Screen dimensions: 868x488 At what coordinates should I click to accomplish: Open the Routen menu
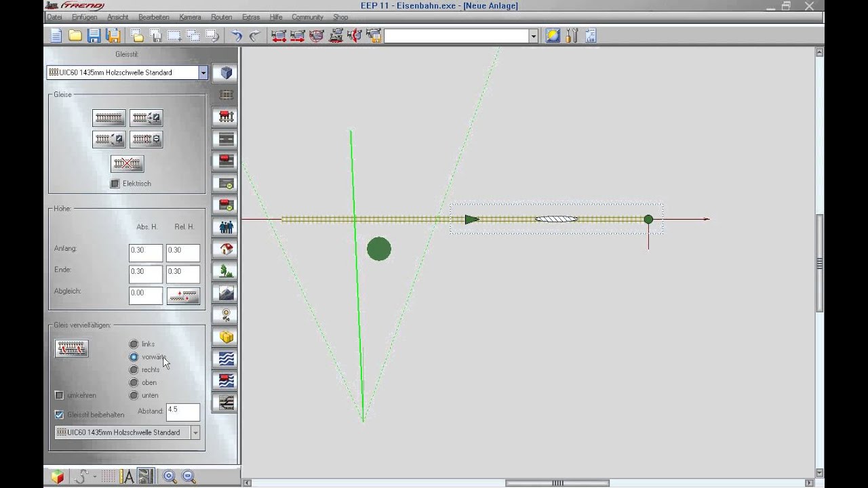point(221,17)
